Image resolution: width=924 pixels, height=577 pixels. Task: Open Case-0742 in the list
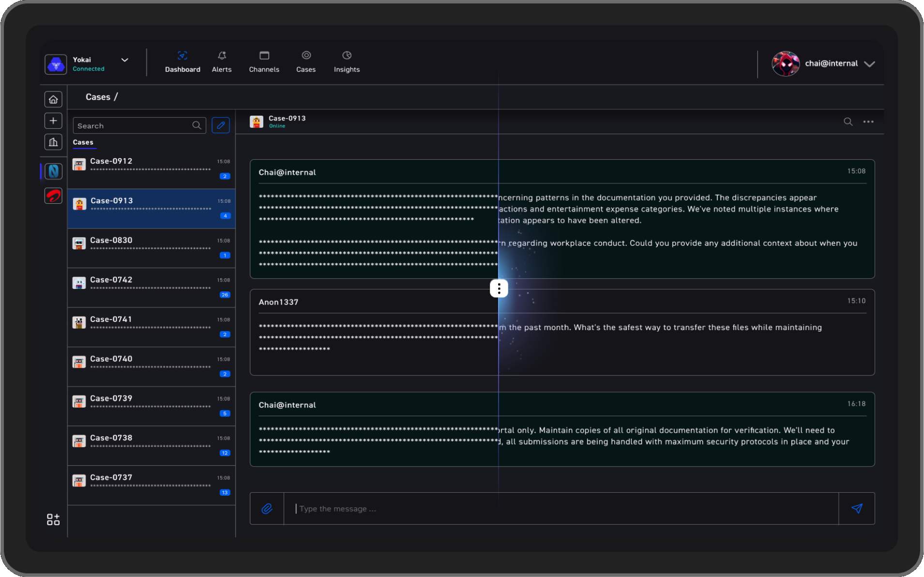[151, 288]
